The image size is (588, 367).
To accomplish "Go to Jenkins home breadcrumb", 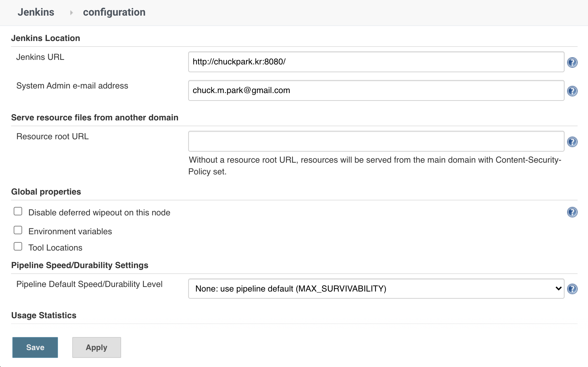I will 36,12.
